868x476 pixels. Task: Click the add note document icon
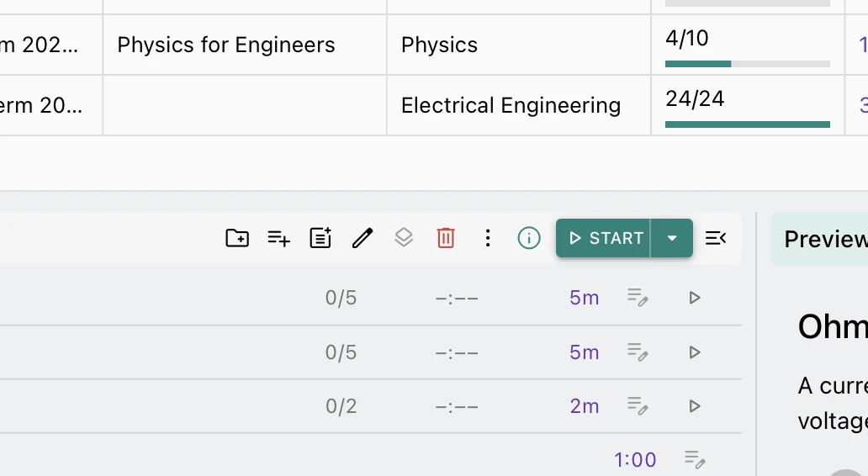320,238
